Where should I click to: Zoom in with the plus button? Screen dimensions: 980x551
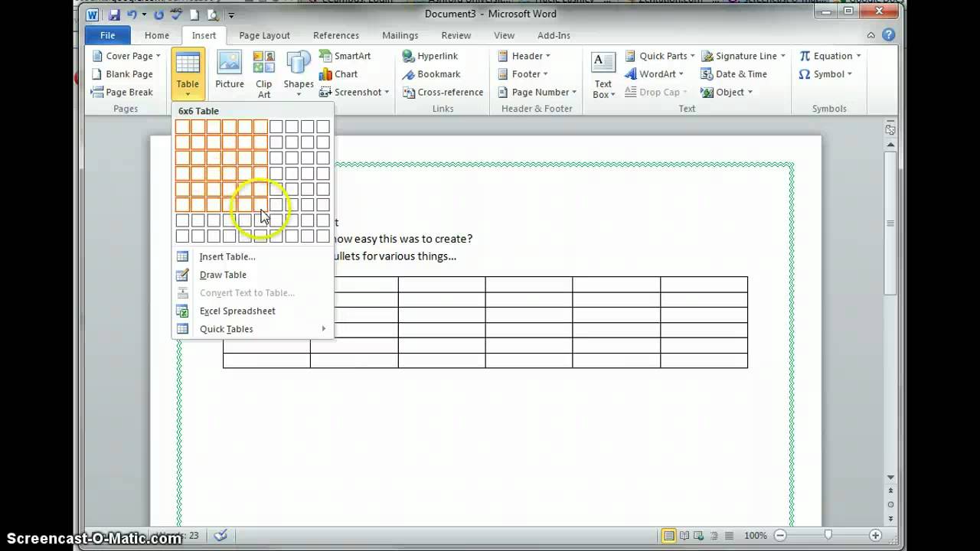click(875, 536)
